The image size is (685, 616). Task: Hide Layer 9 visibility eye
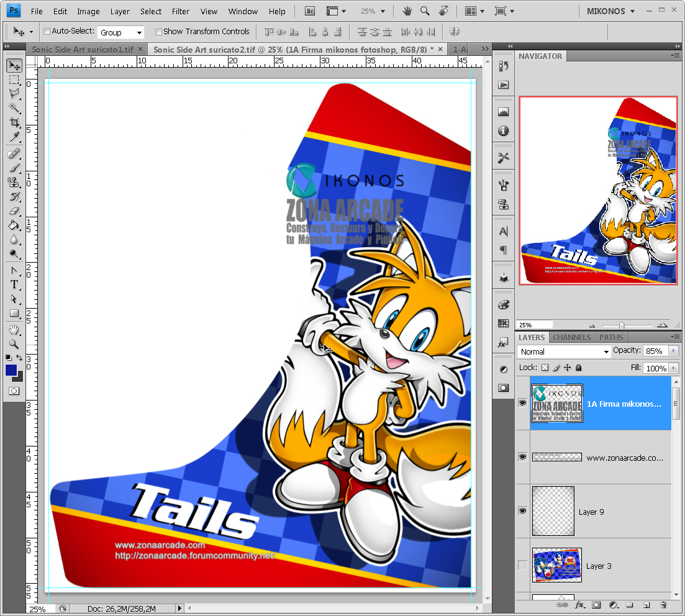[522, 510]
